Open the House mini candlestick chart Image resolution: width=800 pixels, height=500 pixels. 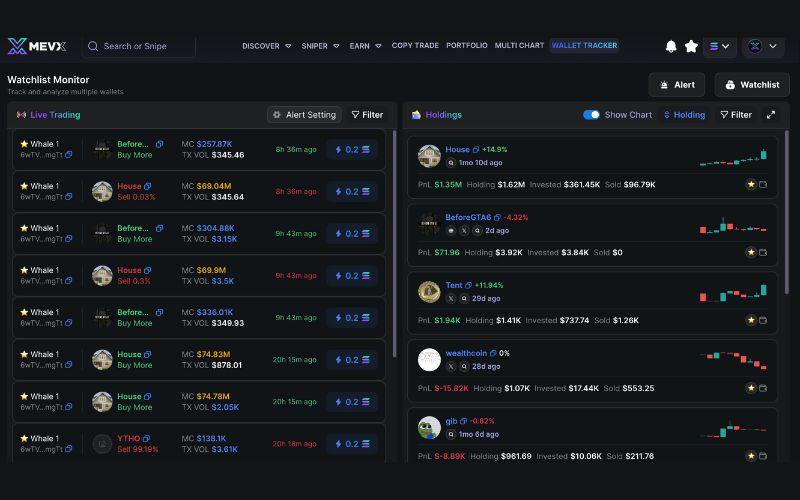(733, 157)
